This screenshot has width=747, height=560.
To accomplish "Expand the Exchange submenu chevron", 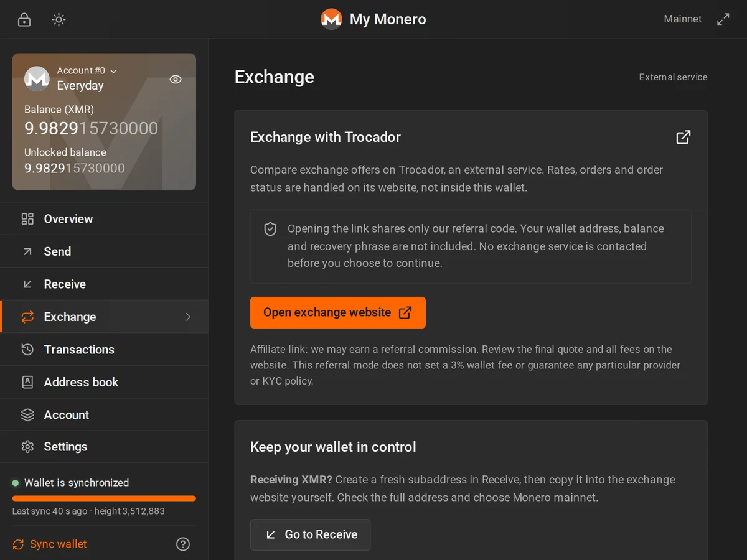I will [x=188, y=317].
